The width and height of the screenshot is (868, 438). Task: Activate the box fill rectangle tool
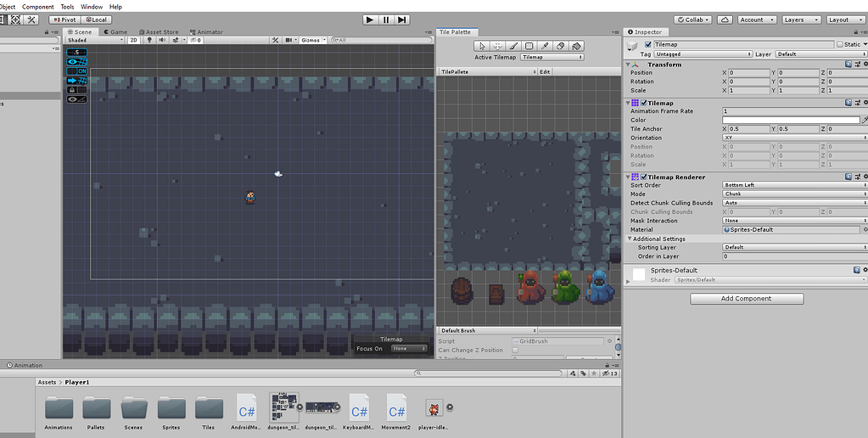coord(529,46)
